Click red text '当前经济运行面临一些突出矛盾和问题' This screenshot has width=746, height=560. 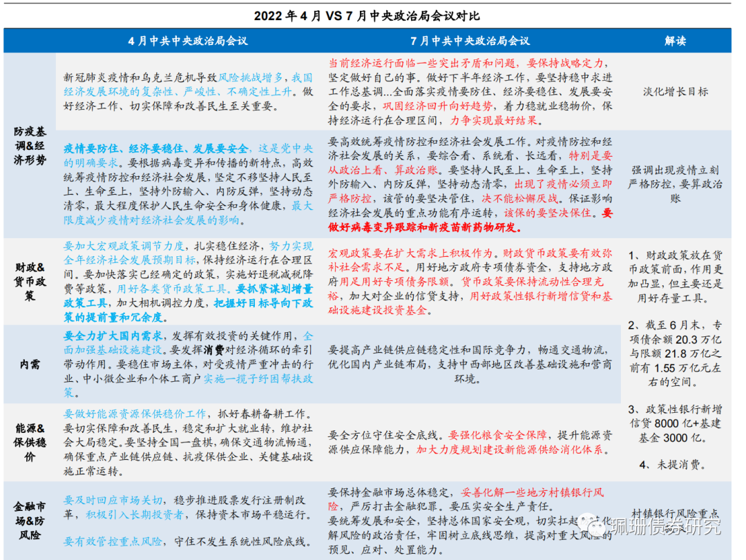[x=423, y=64]
